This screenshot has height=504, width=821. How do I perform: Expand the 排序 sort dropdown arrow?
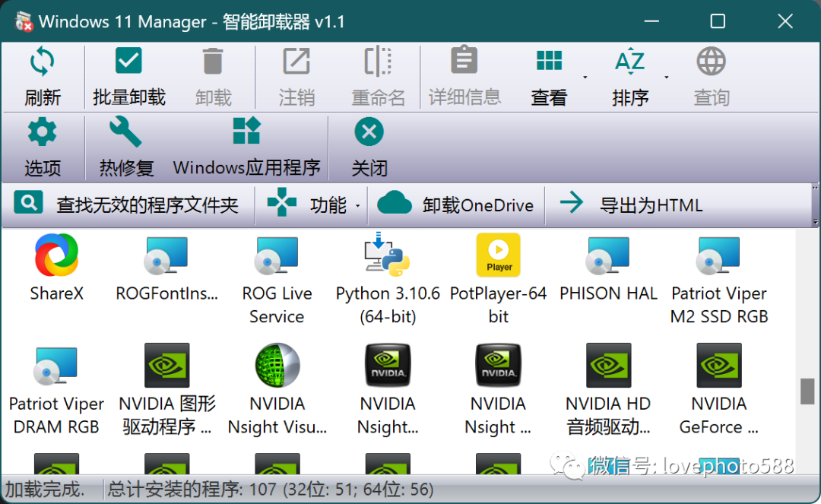click(x=667, y=77)
